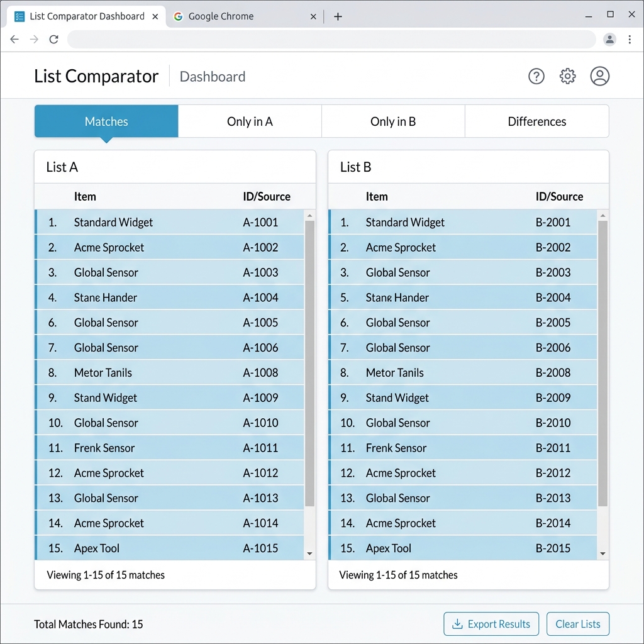Open the user account avatar icon

click(x=599, y=76)
